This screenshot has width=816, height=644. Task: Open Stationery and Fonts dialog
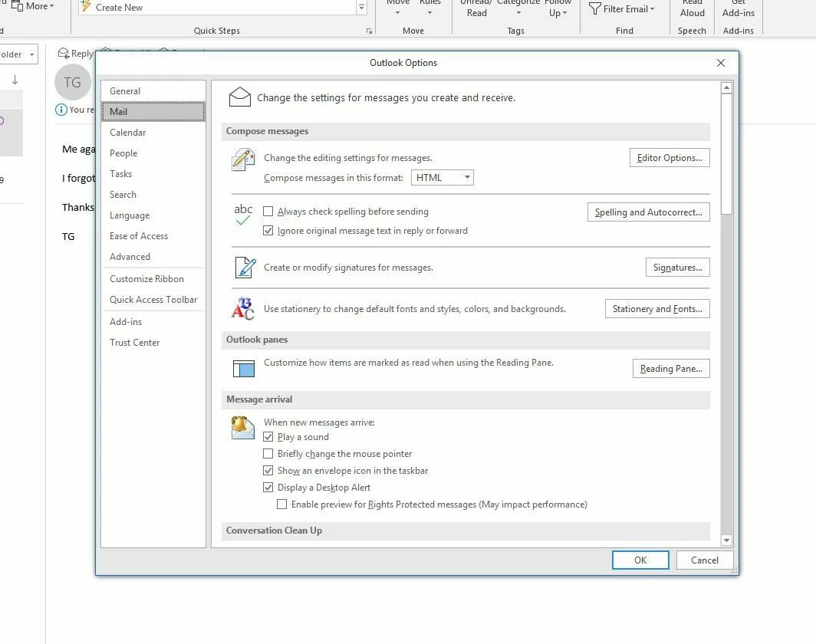tap(657, 308)
